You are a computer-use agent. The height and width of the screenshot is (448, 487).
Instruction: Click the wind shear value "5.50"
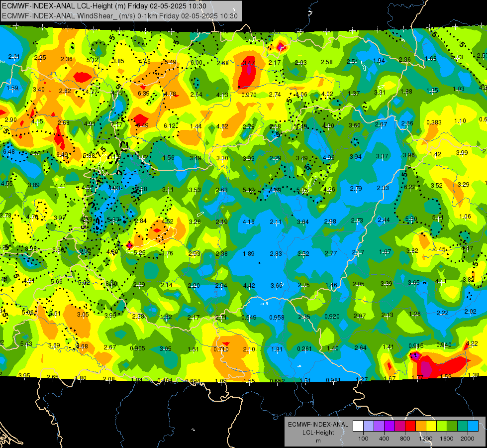click(411, 219)
